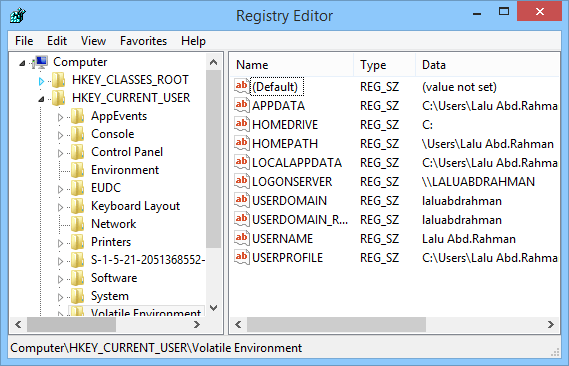Select the LOGONSERVER value name
Screen dimensions: 569x366
coord(292,182)
